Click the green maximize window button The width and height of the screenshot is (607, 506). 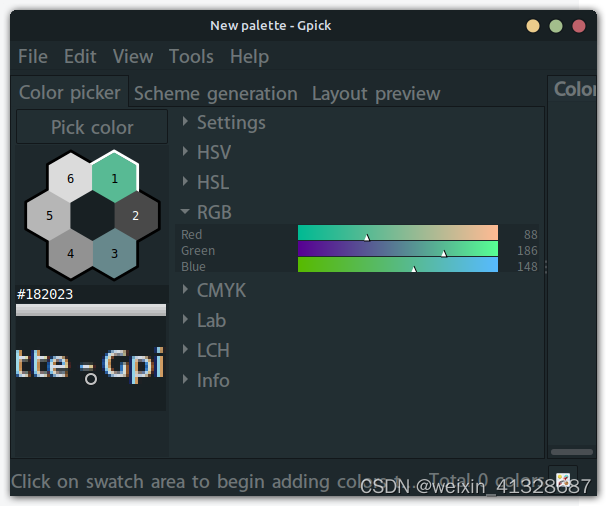[556, 26]
